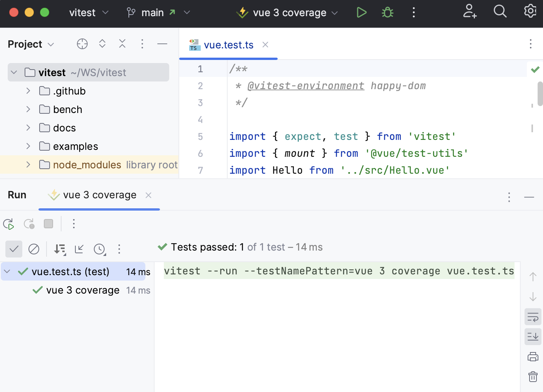543x392 pixels.
Task: Open the Code With Me user icon
Action: [x=470, y=12]
